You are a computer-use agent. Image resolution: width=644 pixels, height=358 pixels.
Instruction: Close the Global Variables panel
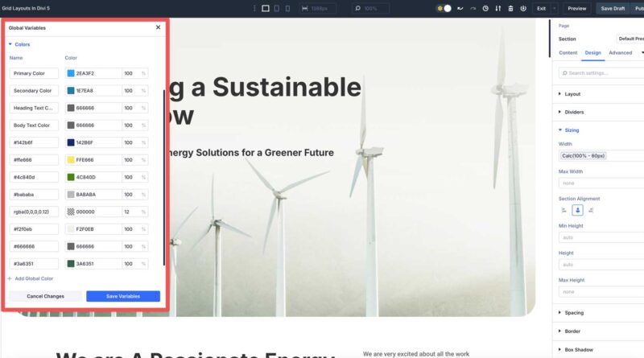(x=158, y=27)
